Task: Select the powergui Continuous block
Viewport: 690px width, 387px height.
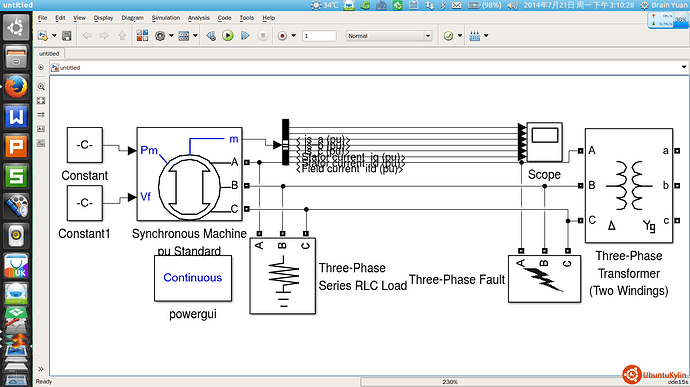Action: 193,278
